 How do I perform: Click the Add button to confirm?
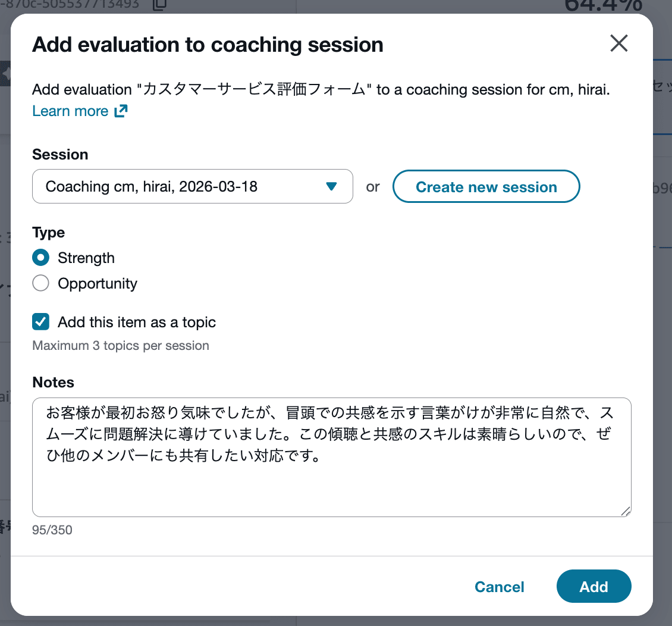(594, 587)
